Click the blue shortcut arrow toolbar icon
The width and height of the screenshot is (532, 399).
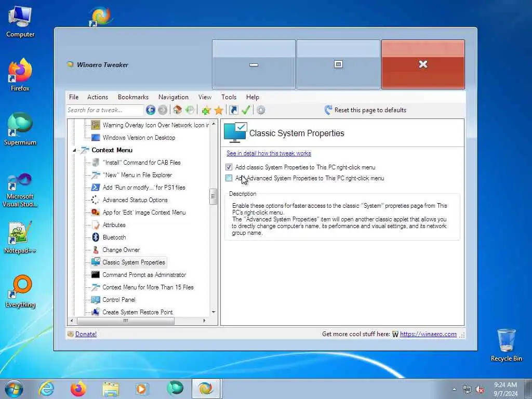coord(234,110)
